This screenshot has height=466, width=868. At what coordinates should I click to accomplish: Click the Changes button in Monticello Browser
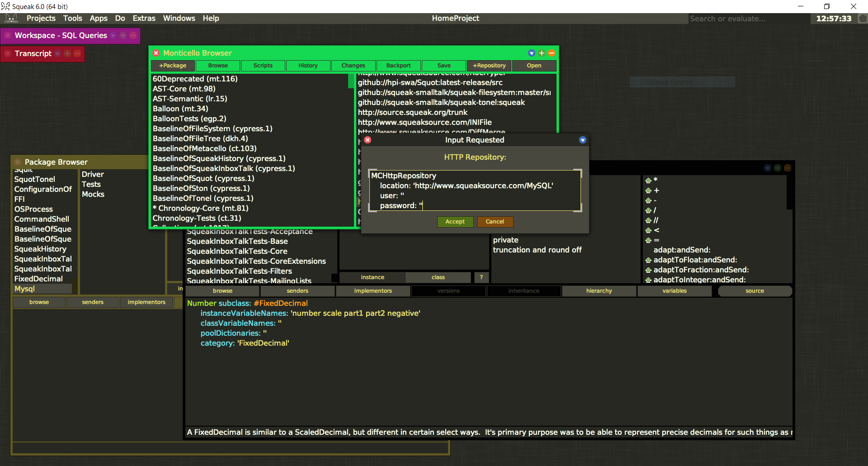click(354, 66)
